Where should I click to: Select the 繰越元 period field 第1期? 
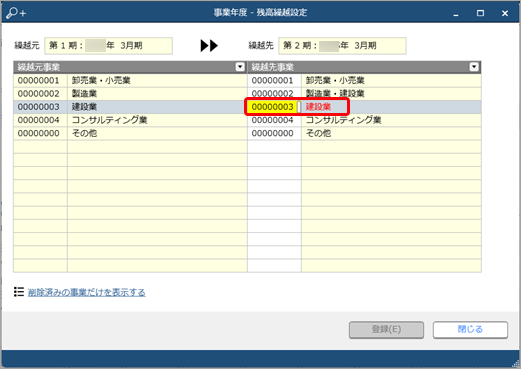coord(108,46)
